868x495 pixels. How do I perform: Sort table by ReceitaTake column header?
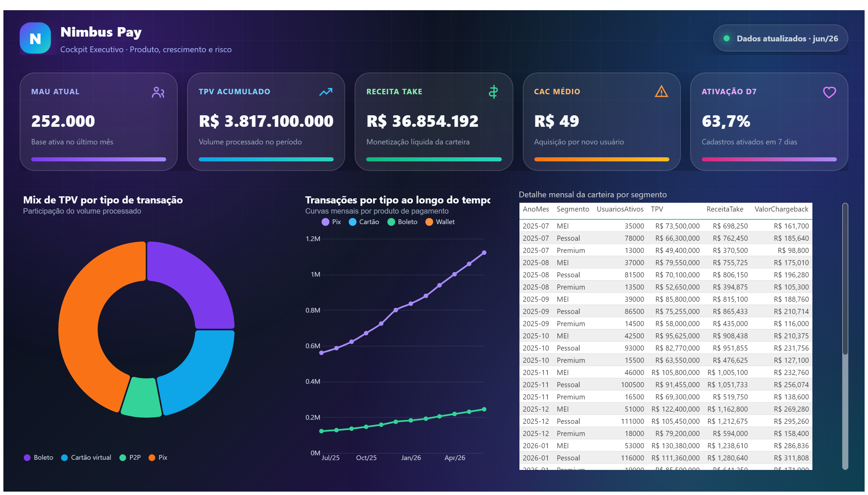(x=725, y=210)
